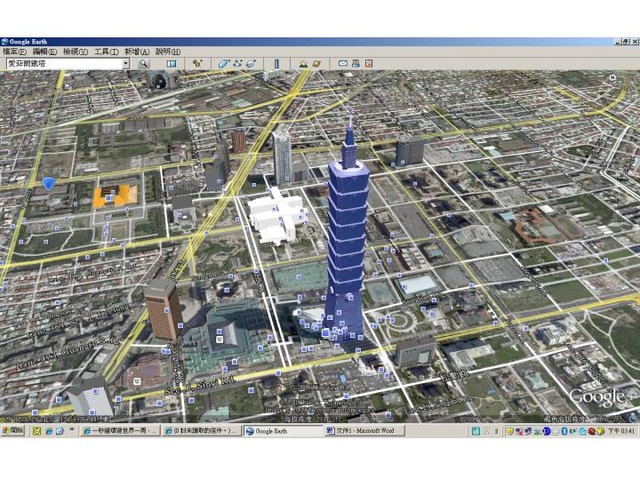
Task: Click the view in Google Maps icon
Action: pyautogui.click(x=369, y=63)
